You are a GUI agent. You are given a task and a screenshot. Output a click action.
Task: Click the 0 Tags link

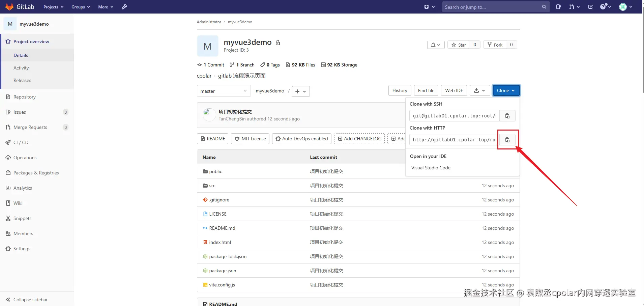coord(270,65)
